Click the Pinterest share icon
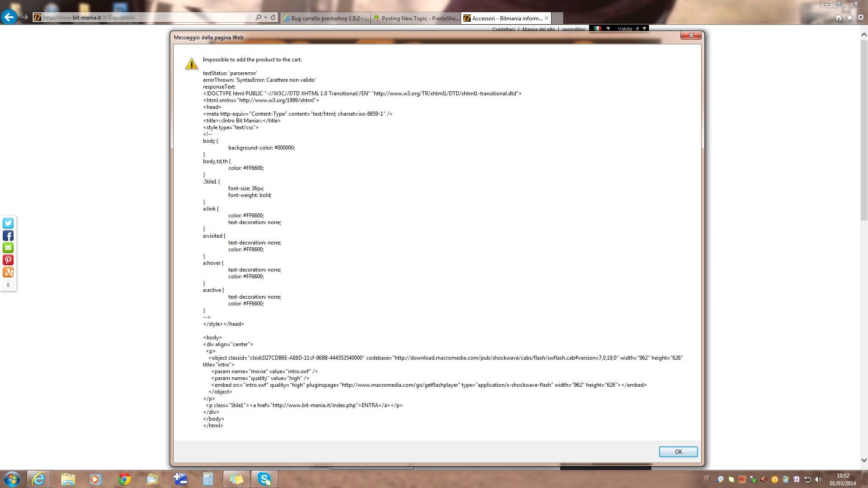 pyautogui.click(x=8, y=260)
